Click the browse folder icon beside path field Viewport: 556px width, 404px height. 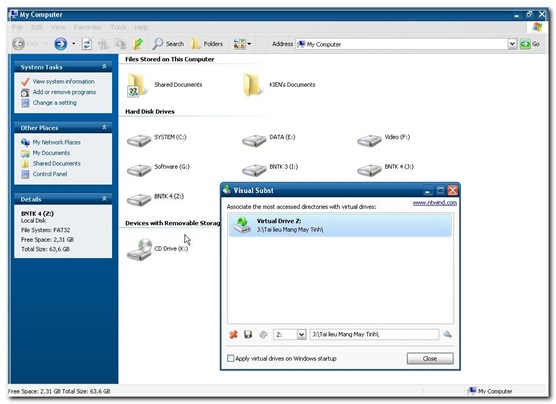pos(447,334)
